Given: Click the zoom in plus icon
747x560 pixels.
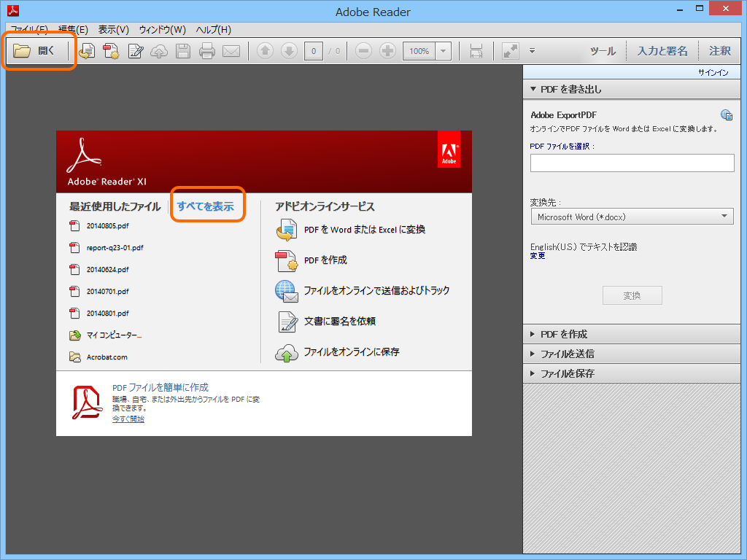Looking at the screenshot, I should click(388, 50).
